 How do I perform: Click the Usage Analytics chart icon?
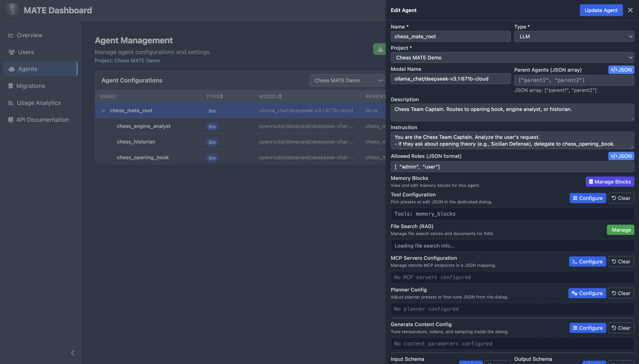click(x=11, y=103)
